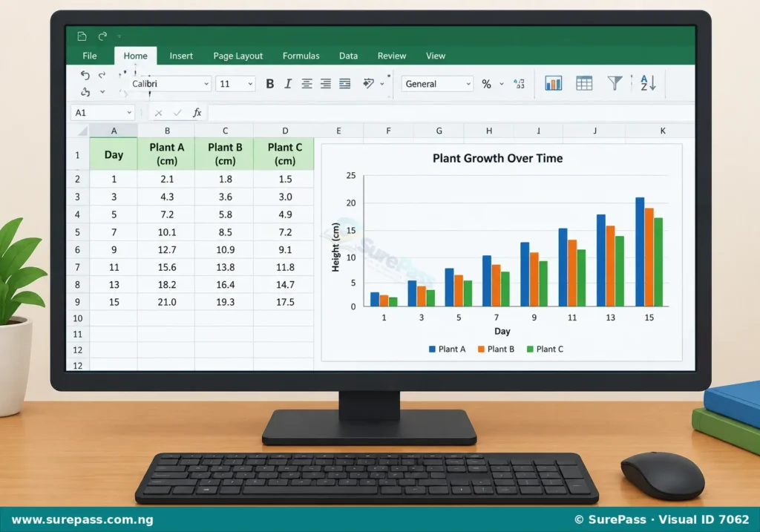This screenshot has width=760, height=532.
Task: Click the chart title Plant Growth Over Time
Action: (x=498, y=159)
